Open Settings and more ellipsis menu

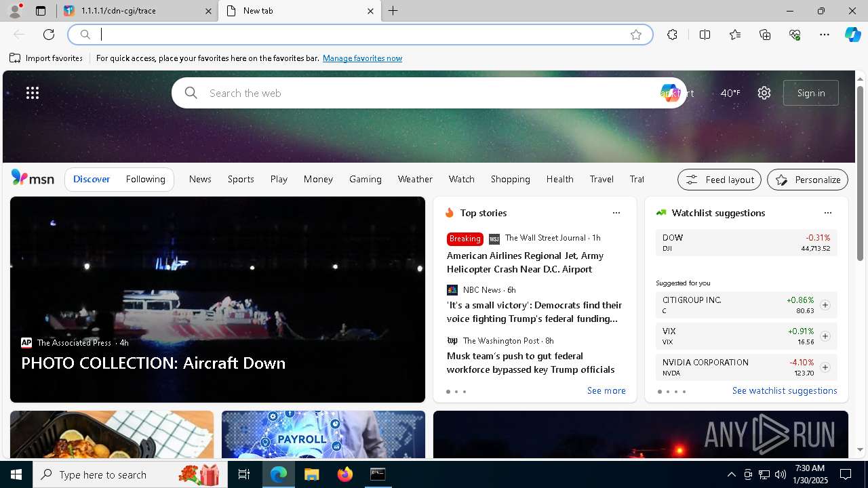click(x=825, y=35)
